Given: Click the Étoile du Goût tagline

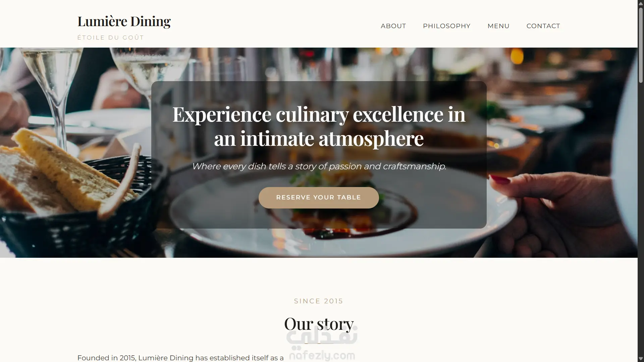Looking at the screenshot, I should [111, 38].
